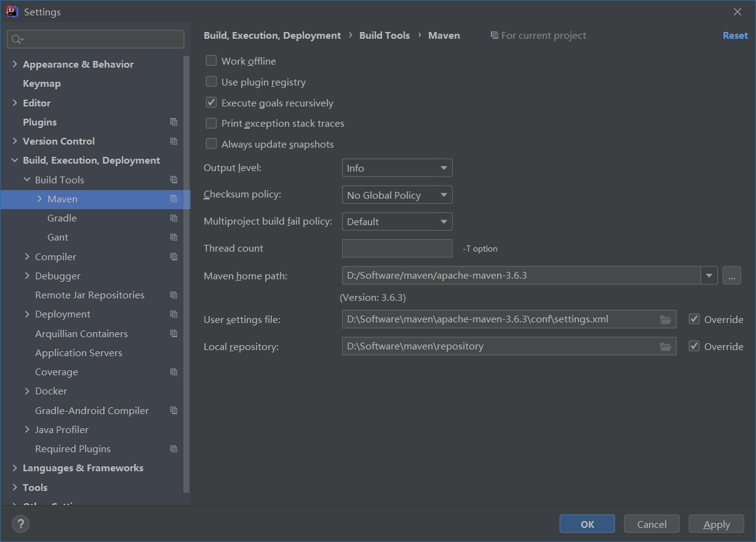Expand the Appearance & Behavior section

[15, 64]
